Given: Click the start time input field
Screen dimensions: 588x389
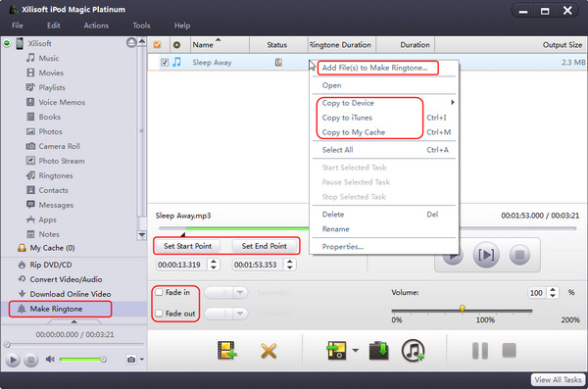Looking at the screenshot, I should click(180, 265).
